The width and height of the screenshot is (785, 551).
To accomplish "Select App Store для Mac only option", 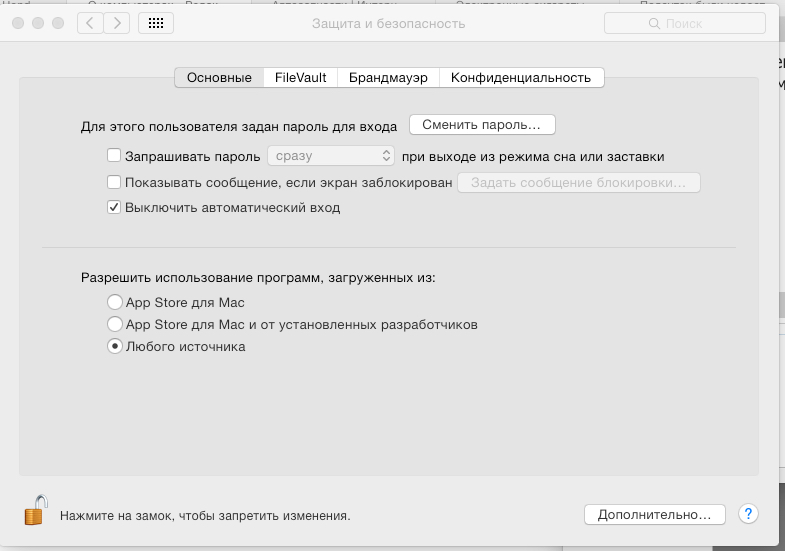I will coord(115,302).
